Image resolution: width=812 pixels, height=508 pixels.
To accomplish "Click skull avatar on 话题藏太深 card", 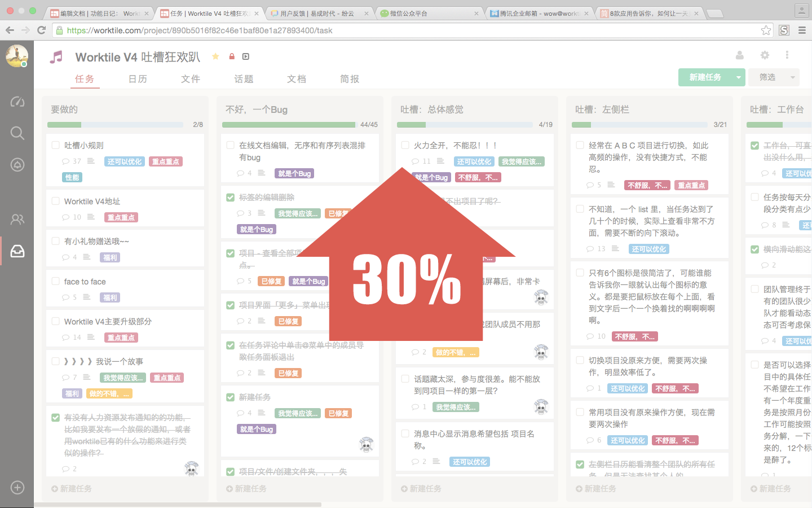I will pyautogui.click(x=541, y=406).
